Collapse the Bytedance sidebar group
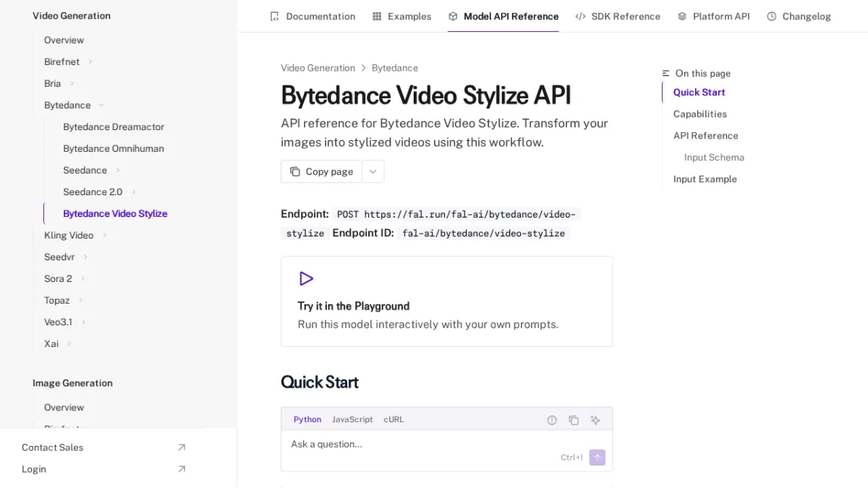The width and height of the screenshot is (868, 488). point(101,105)
